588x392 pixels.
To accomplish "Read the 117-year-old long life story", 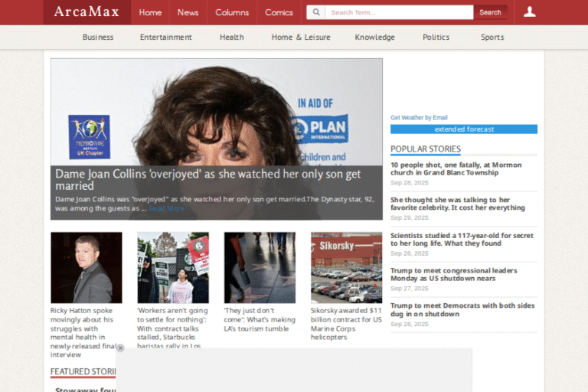I will [462, 239].
